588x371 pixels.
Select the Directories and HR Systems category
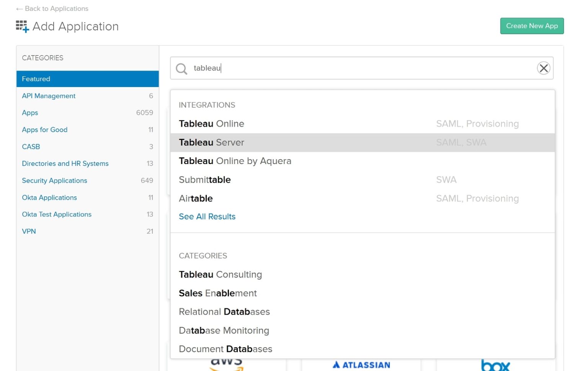coord(65,164)
